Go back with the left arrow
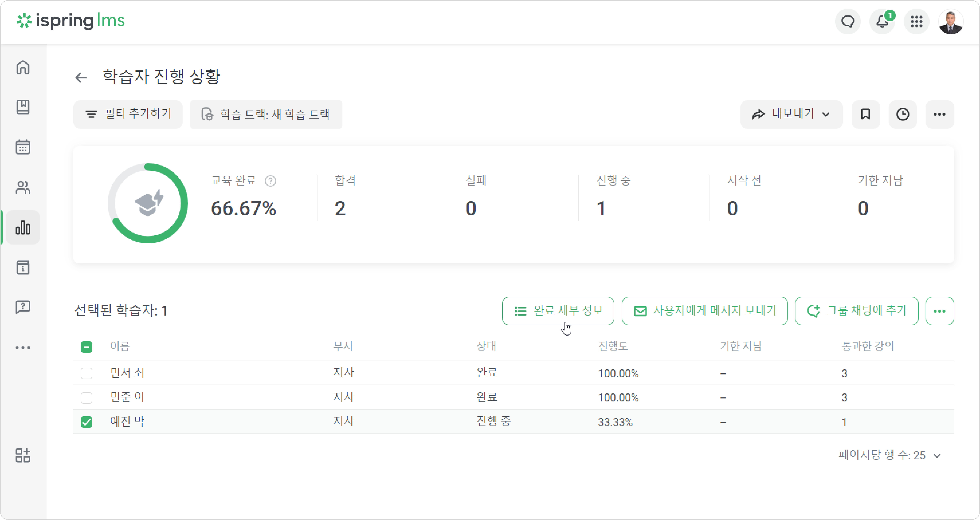Viewport: 980px width, 520px height. coord(81,78)
